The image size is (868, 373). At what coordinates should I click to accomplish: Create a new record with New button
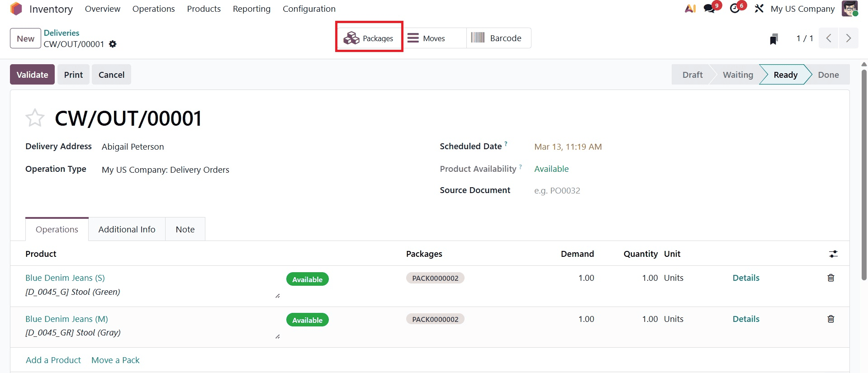pos(25,38)
